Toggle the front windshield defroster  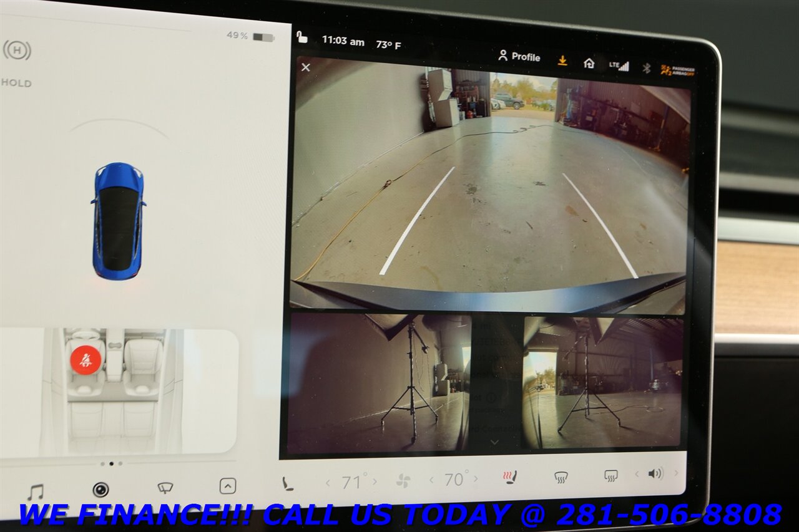(x=561, y=477)
